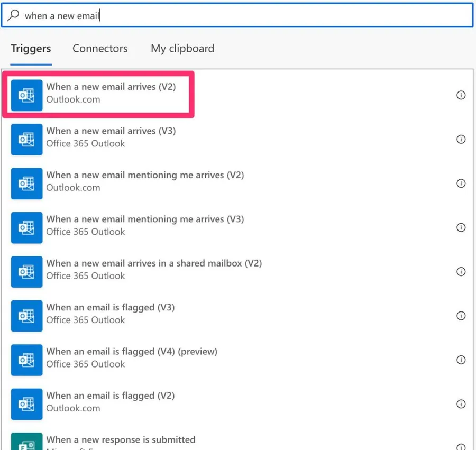Click Outlook icon for new email arrives (V3)
The height and width of the screenshot is (450, 476).
26,139
